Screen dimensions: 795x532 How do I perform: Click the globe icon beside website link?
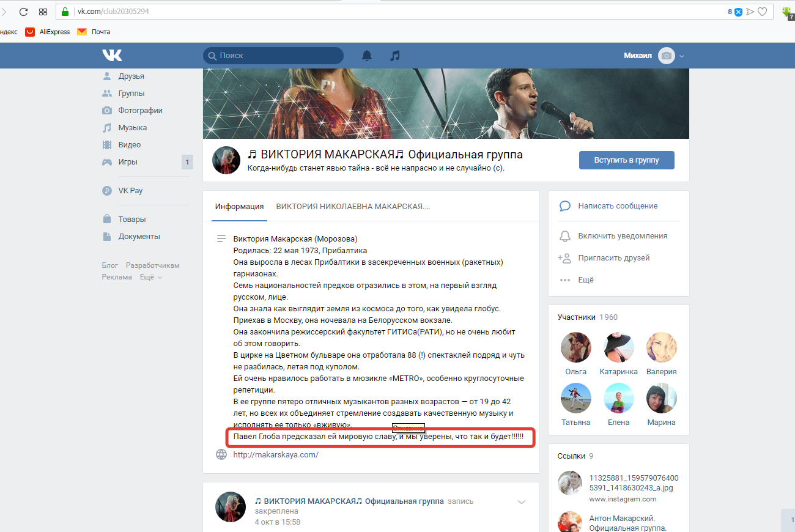(221, 454)
